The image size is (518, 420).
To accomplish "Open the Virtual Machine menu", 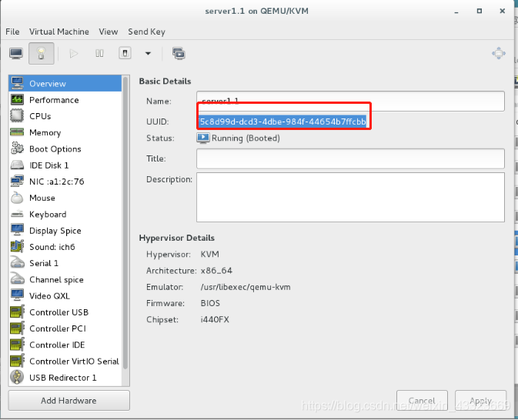I will (x=59, y=32).
